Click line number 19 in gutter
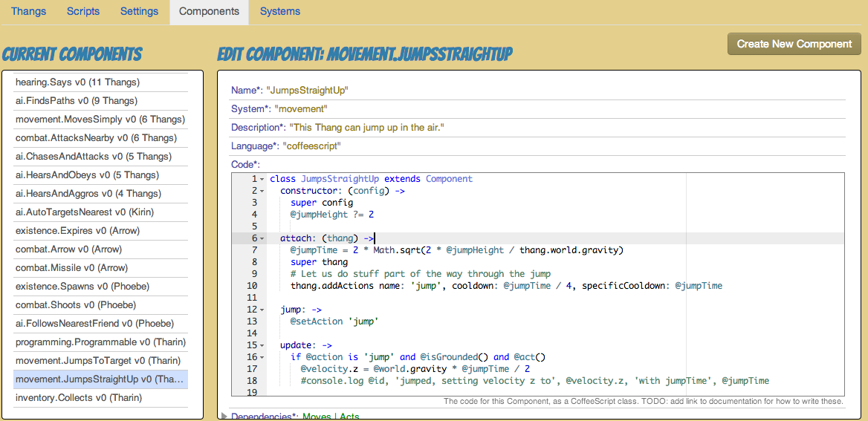This screenshot has height=421, width=868. tap(253, 392)
